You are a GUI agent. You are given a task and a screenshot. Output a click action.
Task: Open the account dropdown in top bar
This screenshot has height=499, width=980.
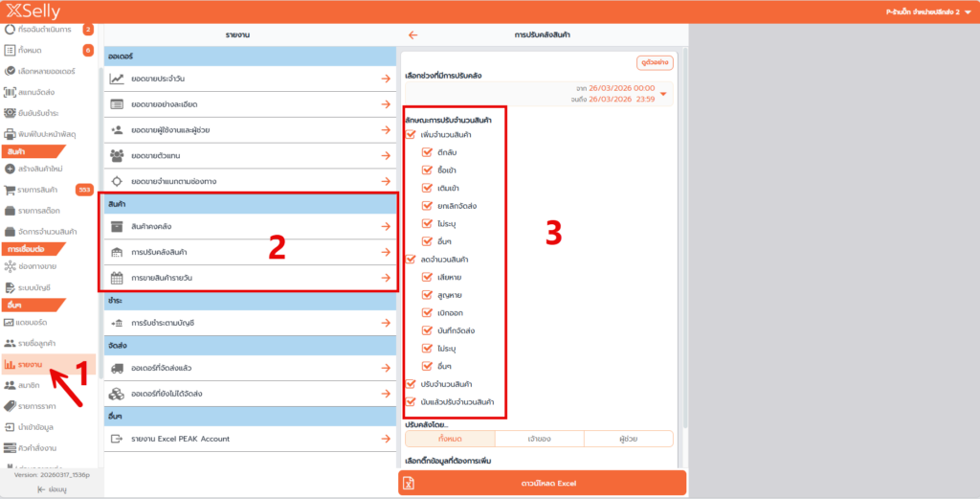click(968, 11)
